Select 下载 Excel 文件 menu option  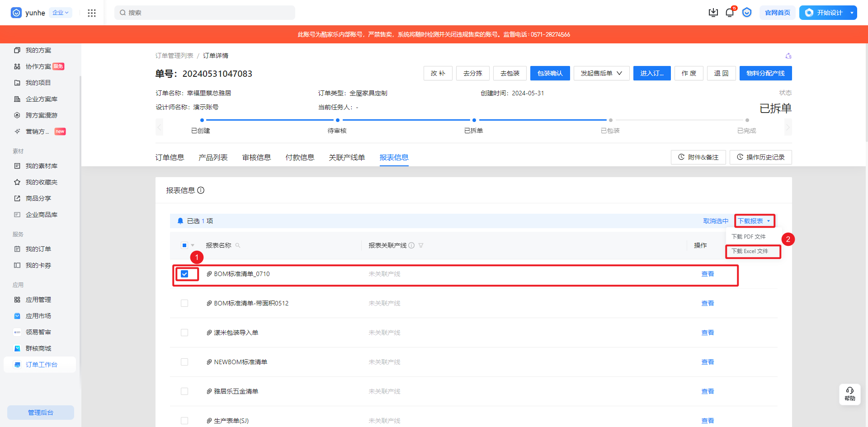click(750, 251)
